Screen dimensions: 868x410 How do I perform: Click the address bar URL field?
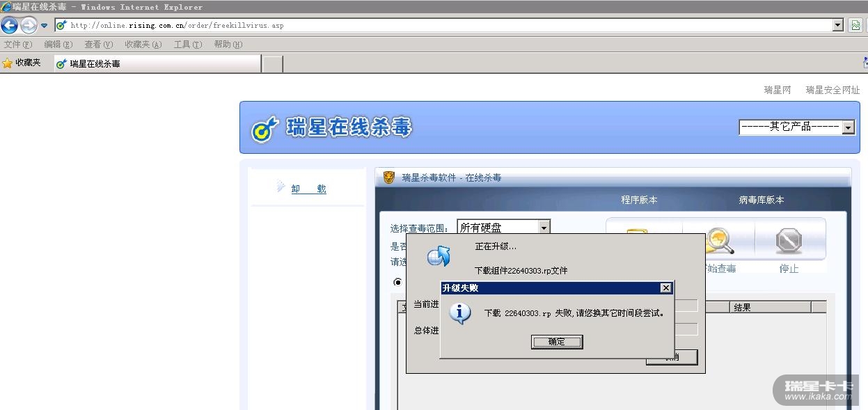450,25
